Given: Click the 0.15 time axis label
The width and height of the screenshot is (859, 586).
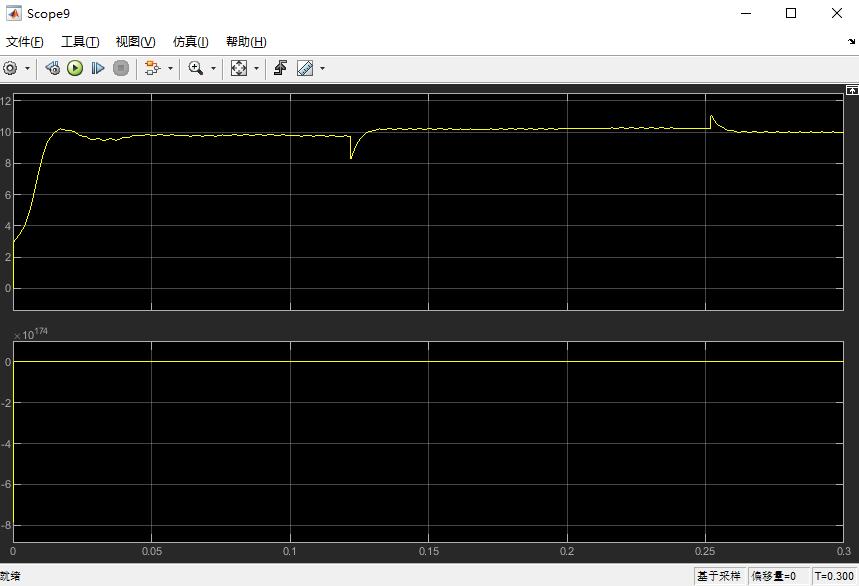Looking at the screenshot, I should (429, 551).
